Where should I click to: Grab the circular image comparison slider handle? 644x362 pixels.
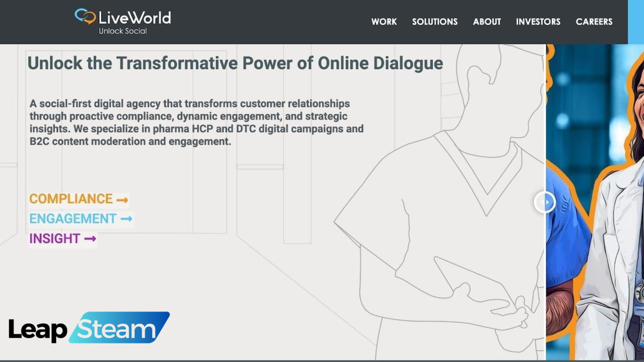pos(545,202)
